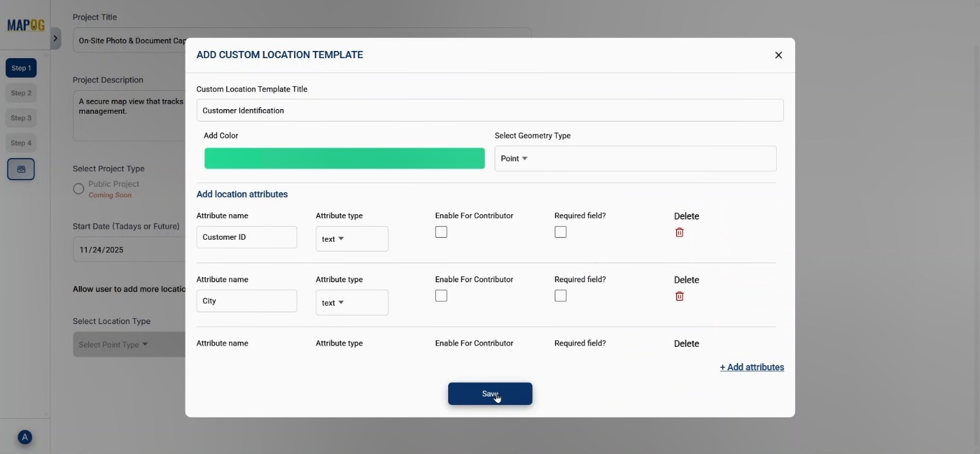Open the Select Geometry Type dropdown showing Point

634,158
